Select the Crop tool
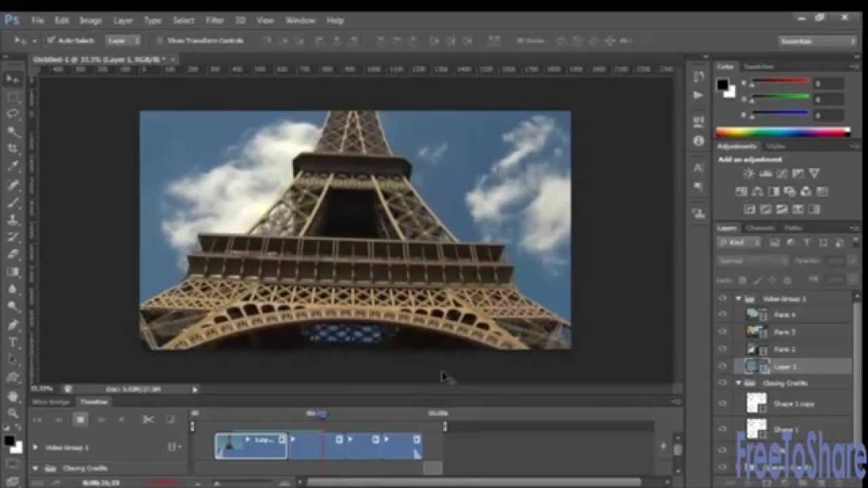The width and height of the screenshot is (868, 488). tap(13, 149)
